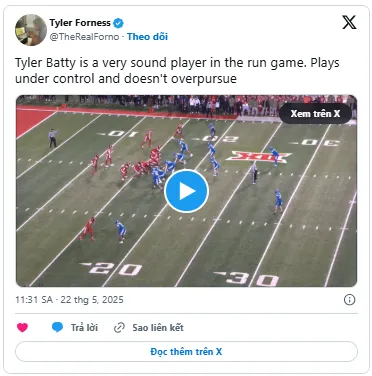Click the blue reply speech bubble icon
Viewport: 372px width, 376px height.
(57, 327)
